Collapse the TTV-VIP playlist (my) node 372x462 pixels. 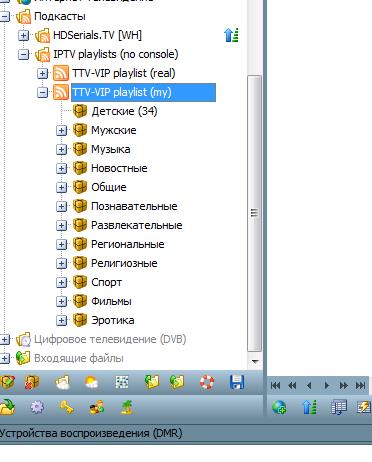[42, 92]
